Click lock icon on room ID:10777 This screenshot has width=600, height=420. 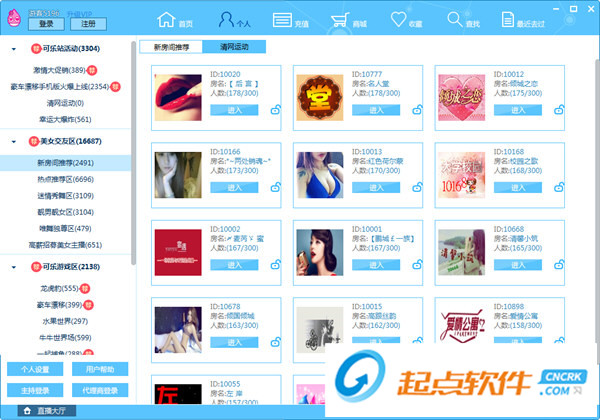point(417,110)
